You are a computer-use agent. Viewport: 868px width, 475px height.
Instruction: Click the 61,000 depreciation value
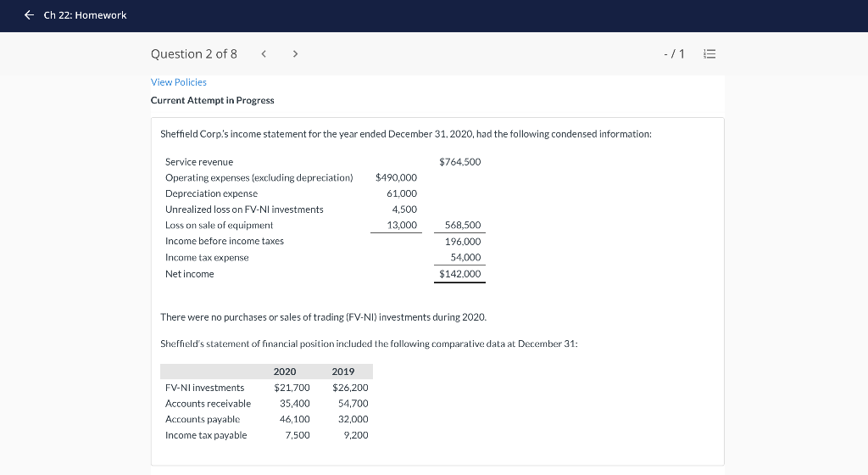click(x=402, y=193)
